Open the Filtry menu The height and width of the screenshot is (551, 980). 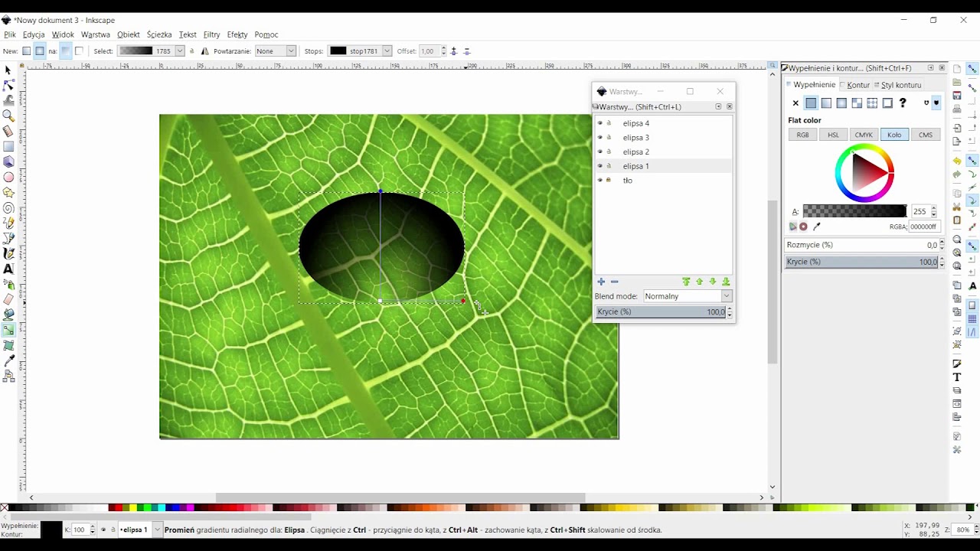point(211,34)
